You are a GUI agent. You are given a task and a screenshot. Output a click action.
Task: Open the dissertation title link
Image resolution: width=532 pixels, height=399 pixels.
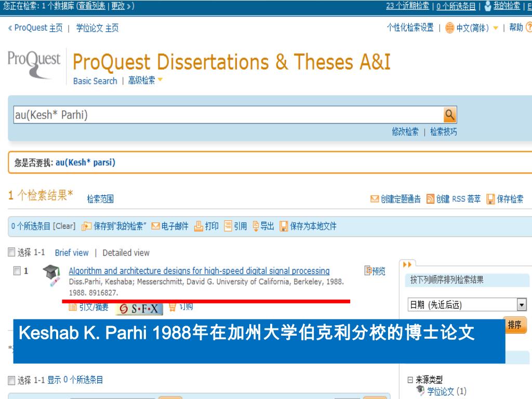pos(199,271)
